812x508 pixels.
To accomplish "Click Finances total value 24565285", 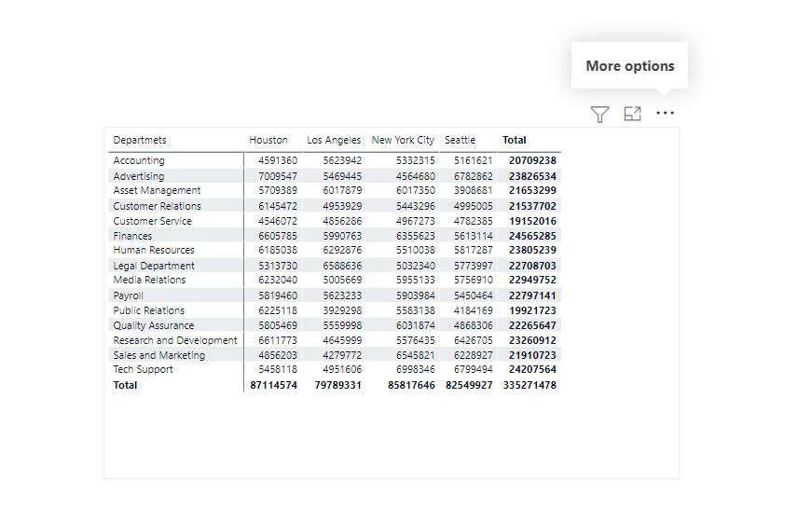I will click(x=532, y=236).
